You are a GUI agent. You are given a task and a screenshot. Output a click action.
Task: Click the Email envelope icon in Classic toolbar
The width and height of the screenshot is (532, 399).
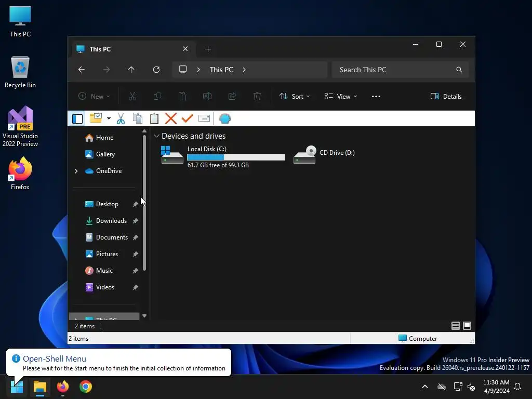(204, 118)
